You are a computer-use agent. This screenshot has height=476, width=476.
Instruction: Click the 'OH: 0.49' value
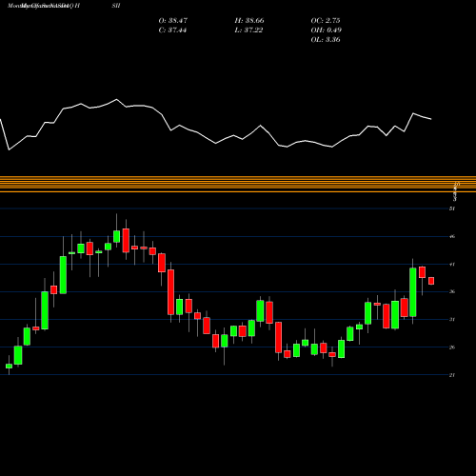pyautogui.click(x=326, y=30)
